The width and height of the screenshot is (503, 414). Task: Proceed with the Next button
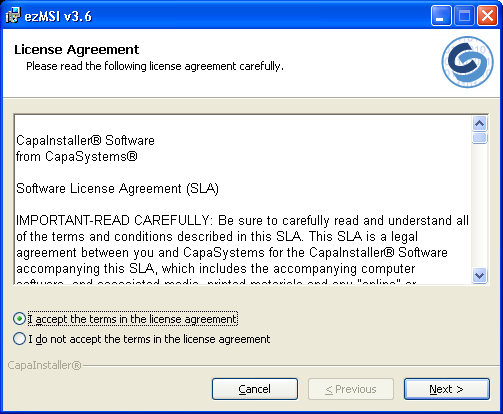pyautogui.click(x=447, y=389)
